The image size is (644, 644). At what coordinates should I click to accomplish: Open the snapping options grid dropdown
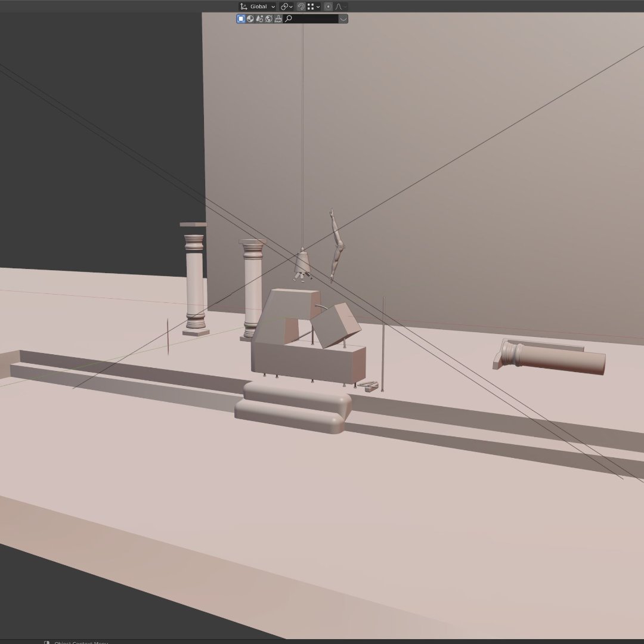pos(314,7)
